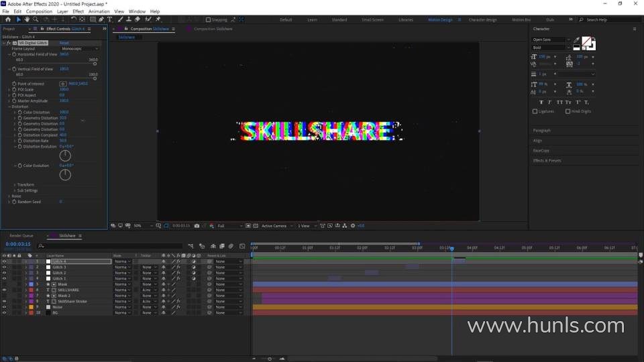Open the Frame Layout Monoscopic dropdown
The width and height of the screenshot is (644, 362).
[x=80, y=48]
